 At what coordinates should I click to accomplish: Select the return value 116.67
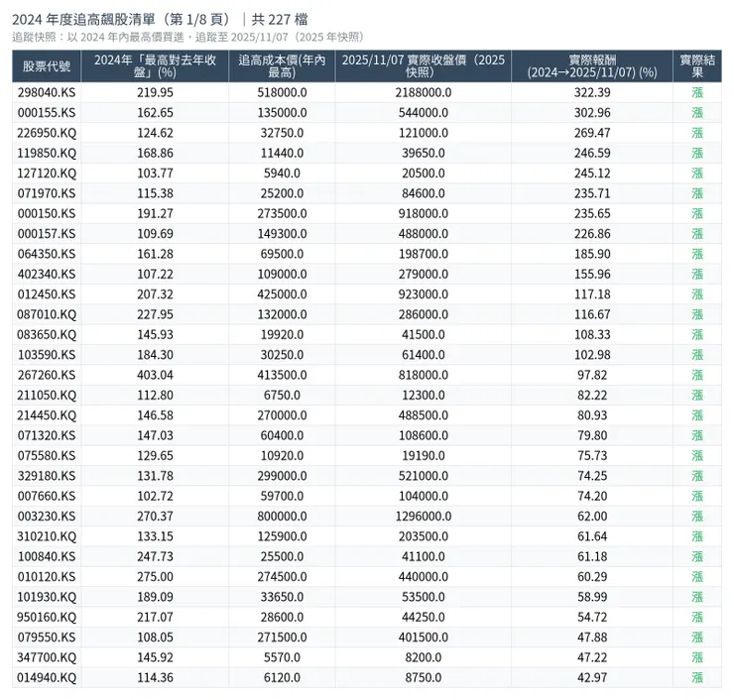(x=592, y=314)
